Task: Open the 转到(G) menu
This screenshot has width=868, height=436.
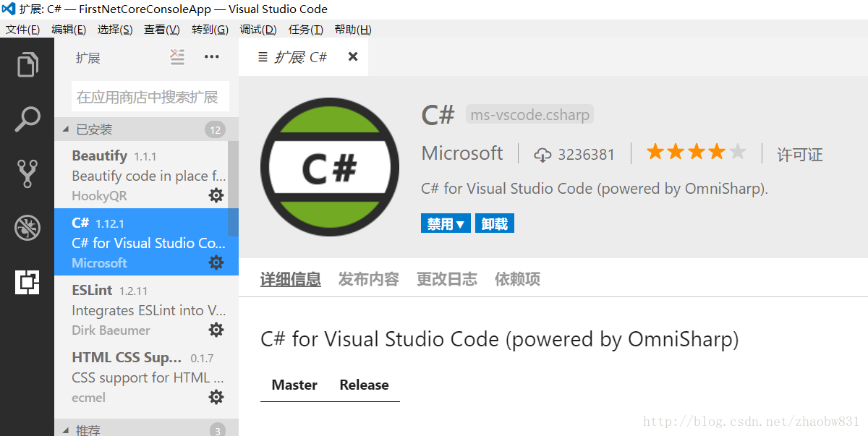Action: (210, 30)
